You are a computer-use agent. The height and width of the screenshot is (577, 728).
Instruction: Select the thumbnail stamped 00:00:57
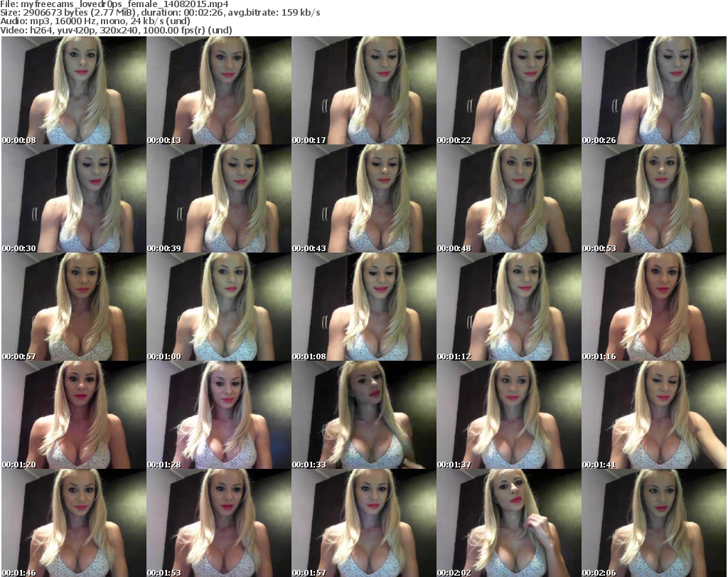pos(74,307)
